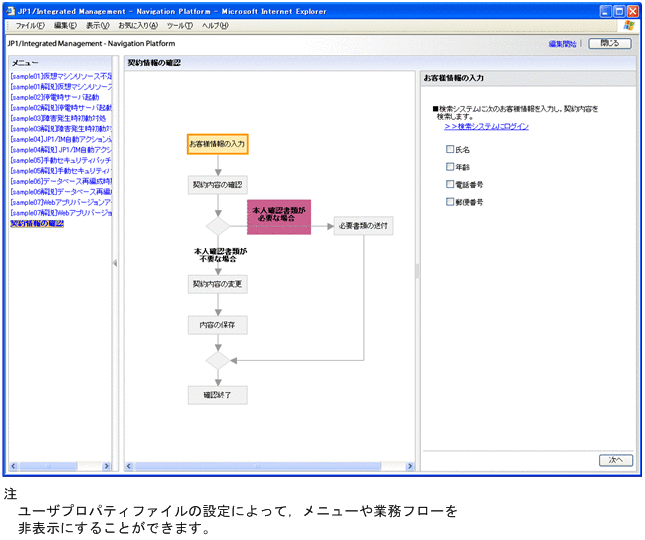Open the ファイル(F) menu
The width and height of the screenshot is (645, 540).
pos(30,25)
